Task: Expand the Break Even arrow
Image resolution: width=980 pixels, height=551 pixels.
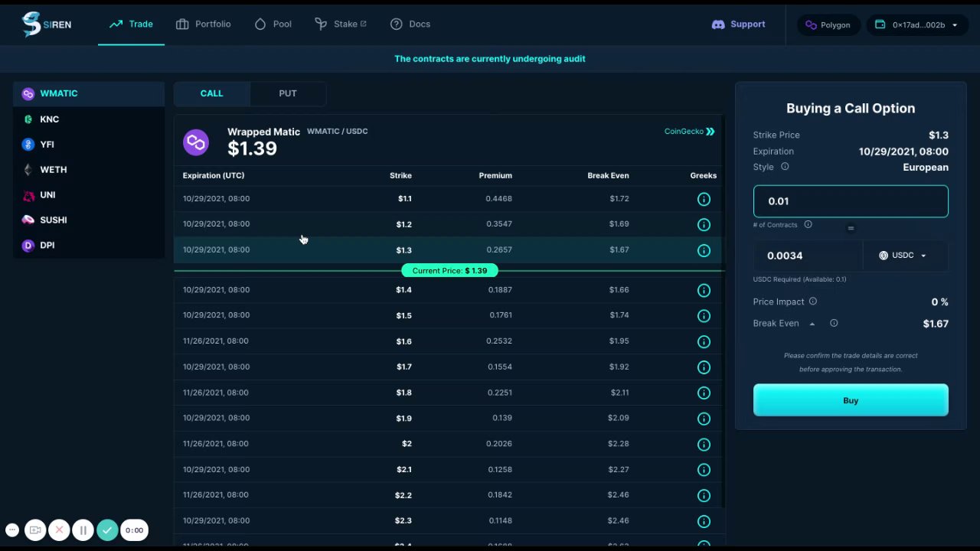Action: [x=812, y=324]
